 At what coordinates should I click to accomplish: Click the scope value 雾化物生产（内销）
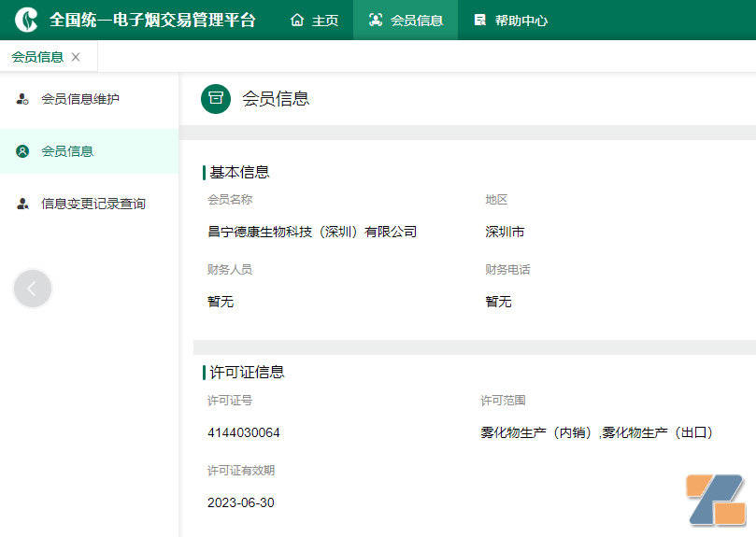tap(536, 433)
